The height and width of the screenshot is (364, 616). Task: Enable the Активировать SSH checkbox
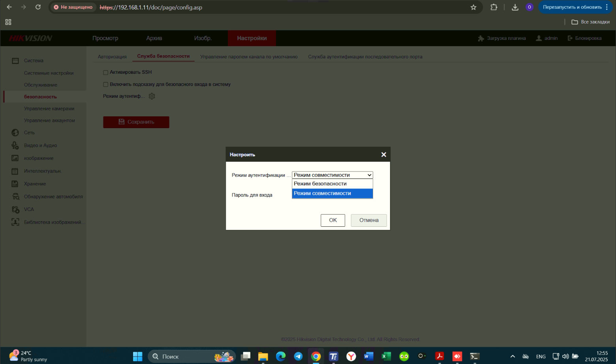click(105, 73)
